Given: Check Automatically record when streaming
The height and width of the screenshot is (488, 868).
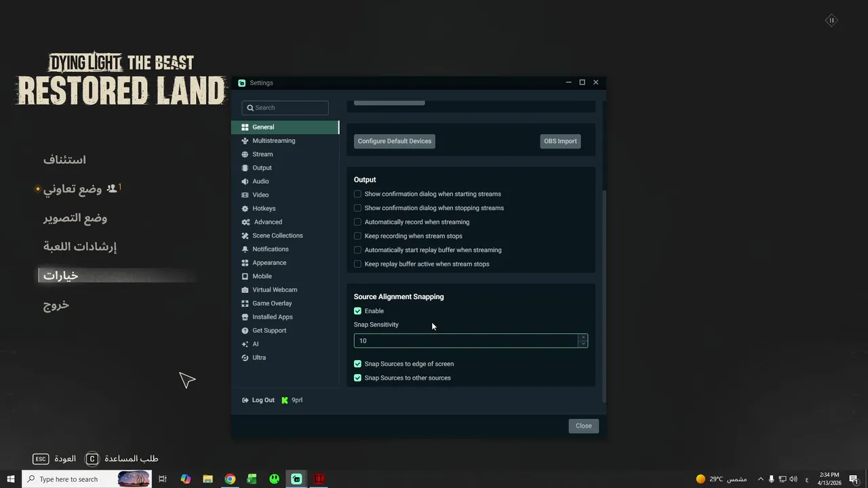Looking at the screenshot, I should [357, 222].
